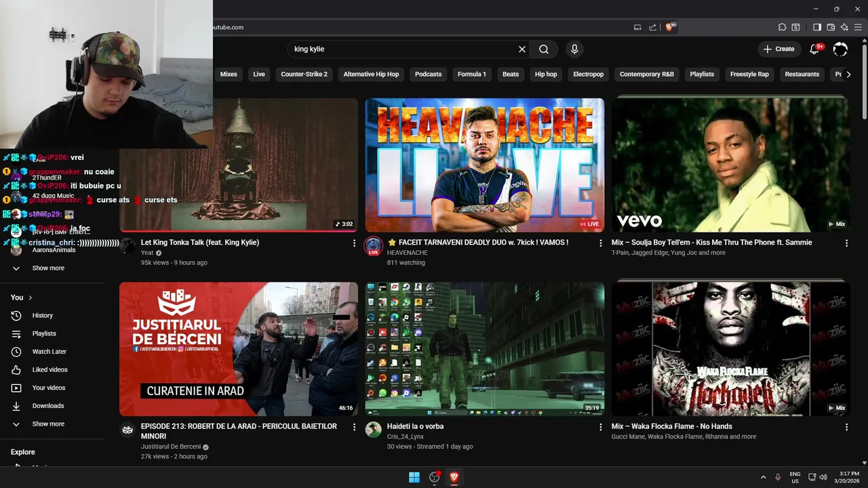
Task: Select the Contemporary R&B chip
Action: pyautogui.click(x=647, y=74)
